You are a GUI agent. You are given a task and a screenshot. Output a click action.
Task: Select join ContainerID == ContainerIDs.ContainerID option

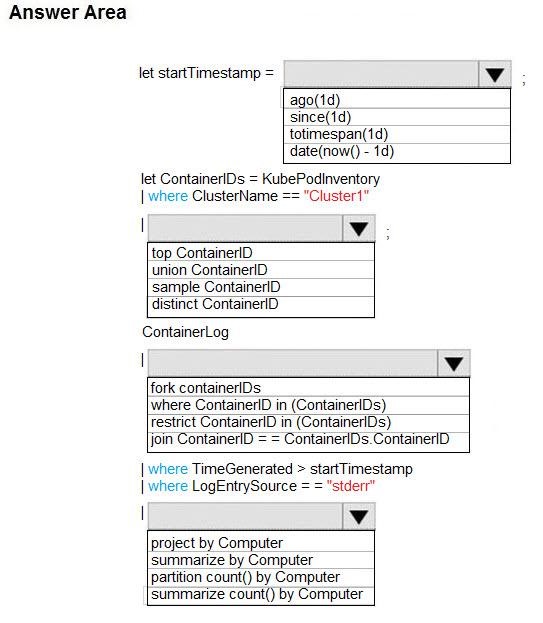308,440
